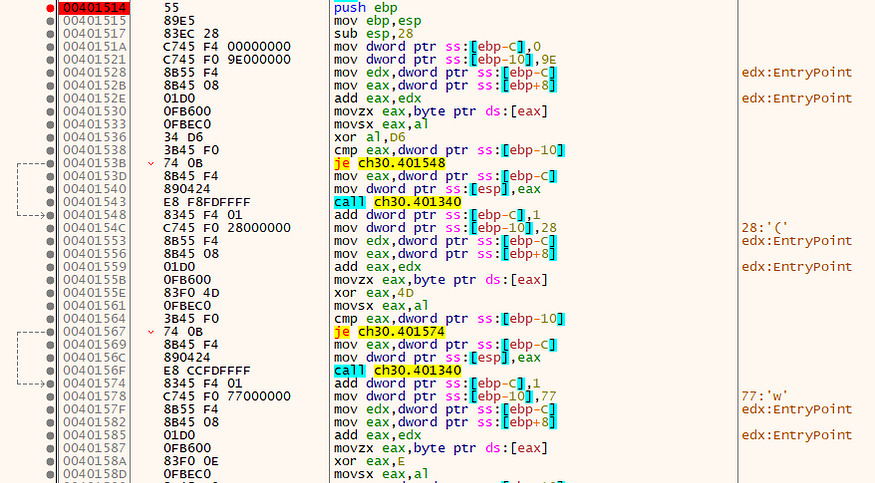Select the xor eax,4D instruction
Viewport: 875px width, 483px height.
click(x=373, y=293)
